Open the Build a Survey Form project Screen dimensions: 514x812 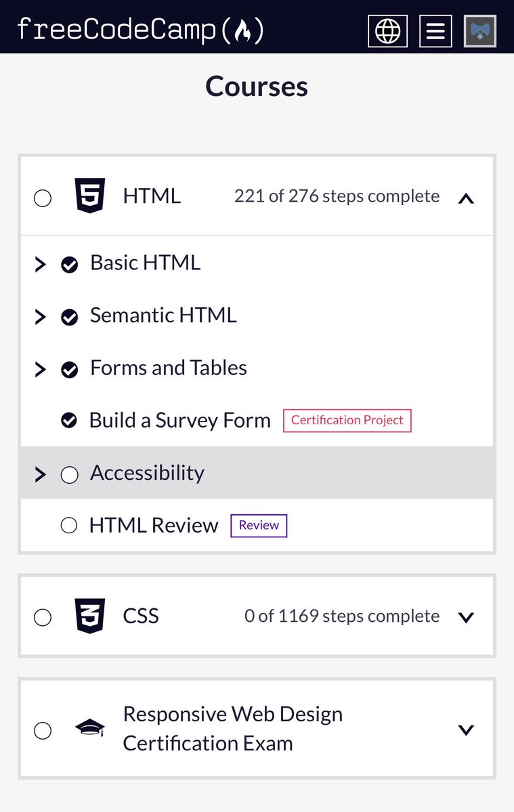pyautogui.click(x=180, y=420)
